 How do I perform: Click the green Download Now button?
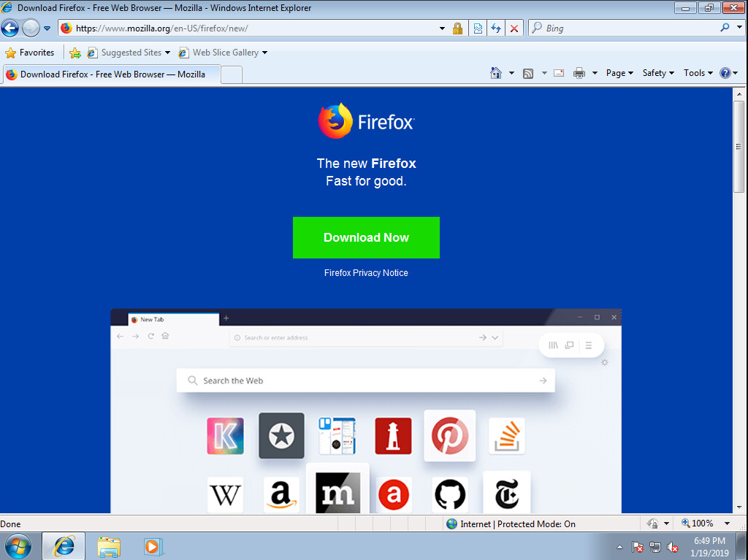366,237
